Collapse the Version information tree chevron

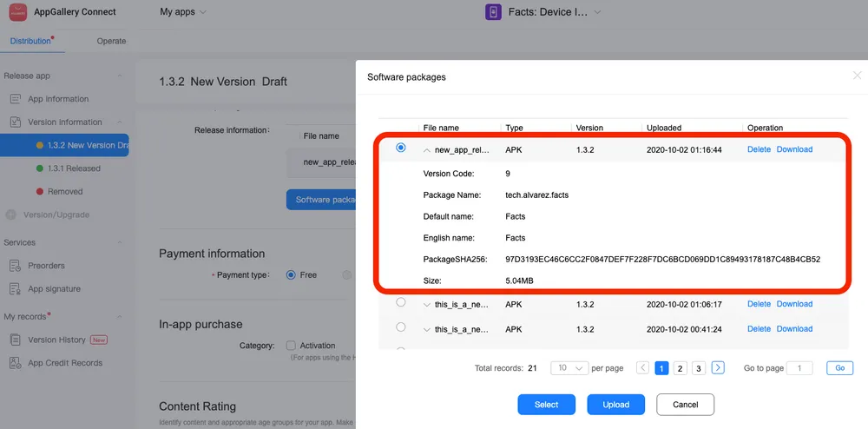click(x=119, y=122)
